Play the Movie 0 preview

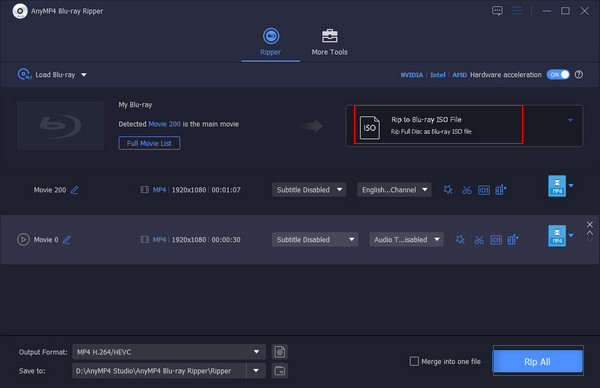click(x=23, y=240)
